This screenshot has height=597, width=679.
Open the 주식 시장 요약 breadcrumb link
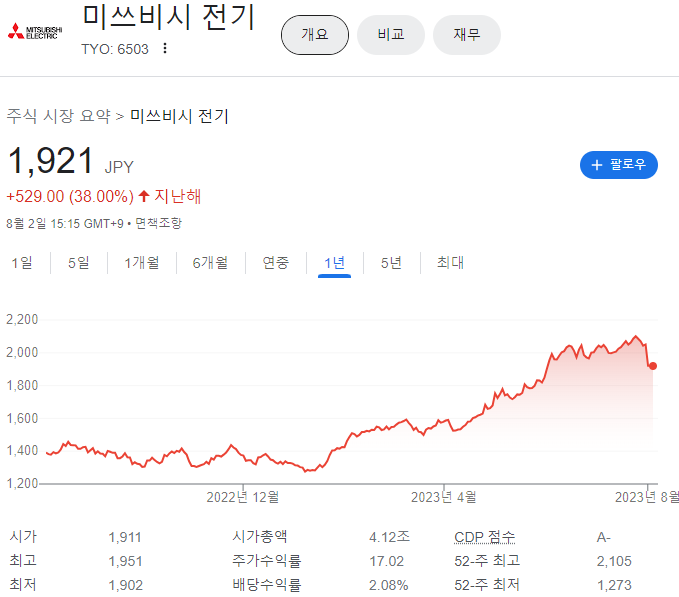(x=58, y=116)
